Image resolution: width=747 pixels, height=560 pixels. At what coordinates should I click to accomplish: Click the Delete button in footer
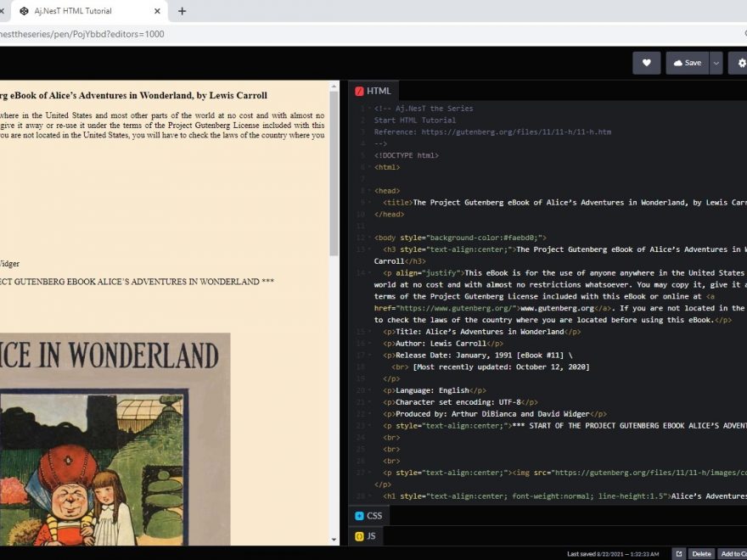(x=701, y=553)
